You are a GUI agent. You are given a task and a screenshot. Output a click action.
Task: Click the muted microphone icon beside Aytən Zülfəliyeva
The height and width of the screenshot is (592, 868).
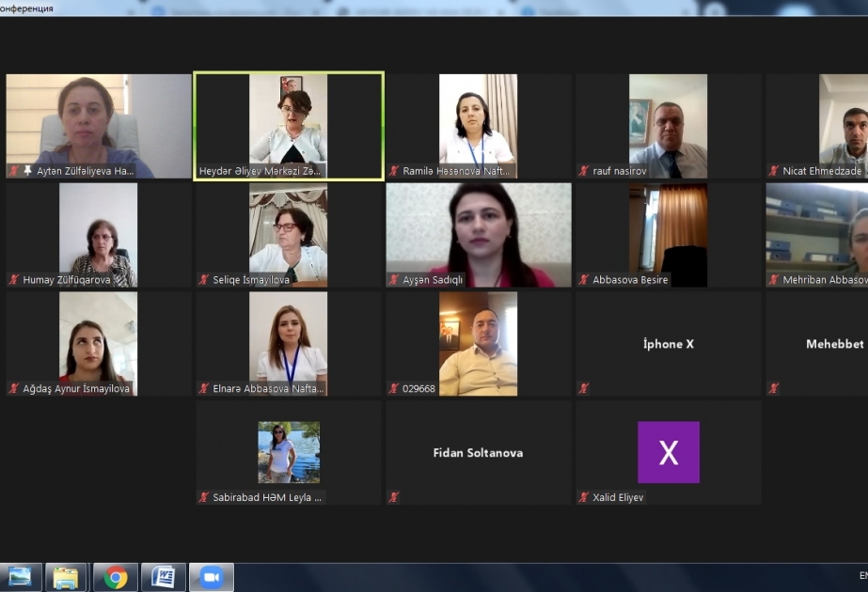14,171
